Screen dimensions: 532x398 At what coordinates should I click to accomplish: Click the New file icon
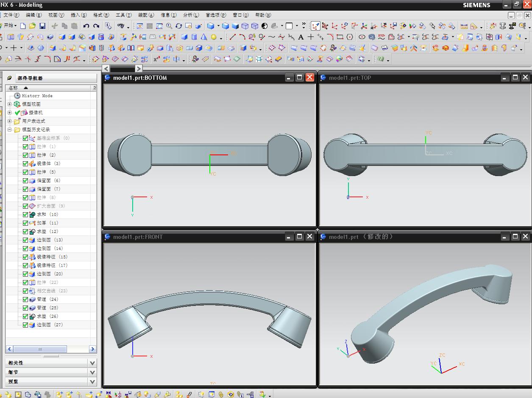(x=23, y=26)
